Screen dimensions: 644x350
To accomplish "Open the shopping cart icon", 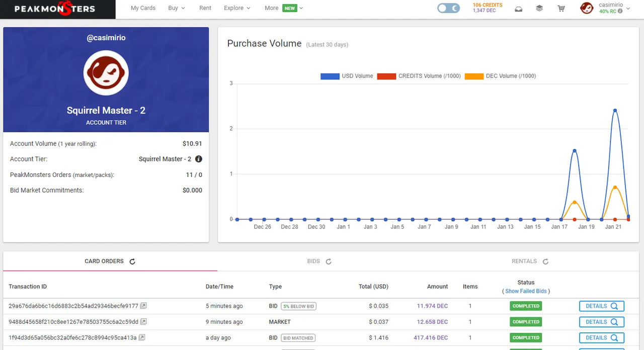I will pyautogui.click(x=561, y=9).
